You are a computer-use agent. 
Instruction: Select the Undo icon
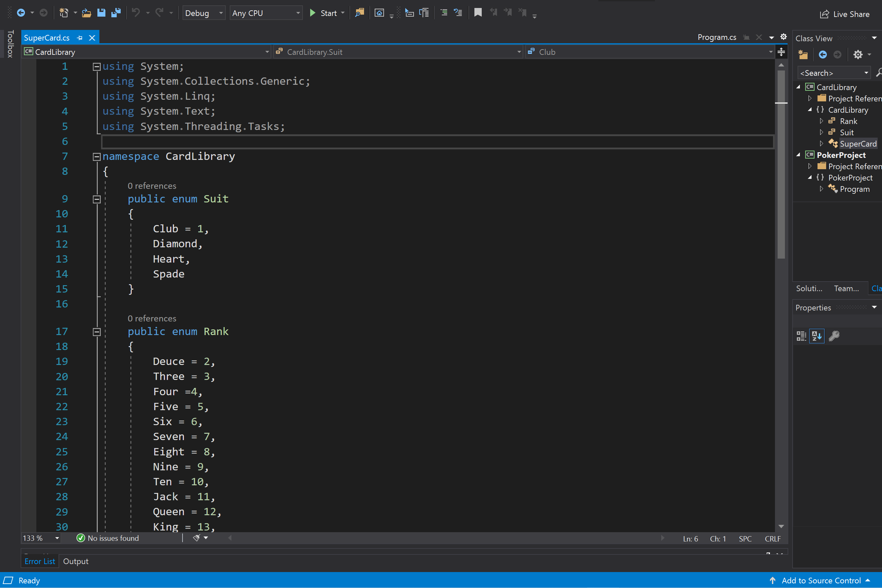(x=136, y=12)
